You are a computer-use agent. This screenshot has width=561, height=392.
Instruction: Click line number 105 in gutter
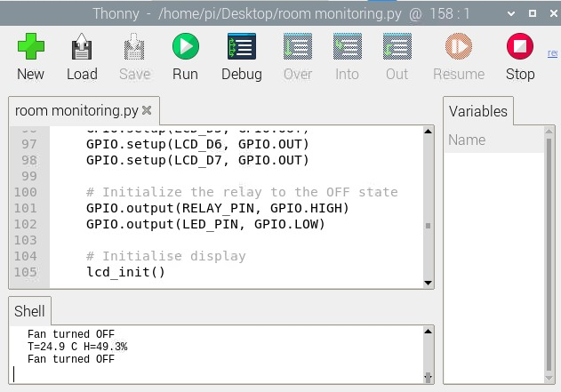click(26, 272)
